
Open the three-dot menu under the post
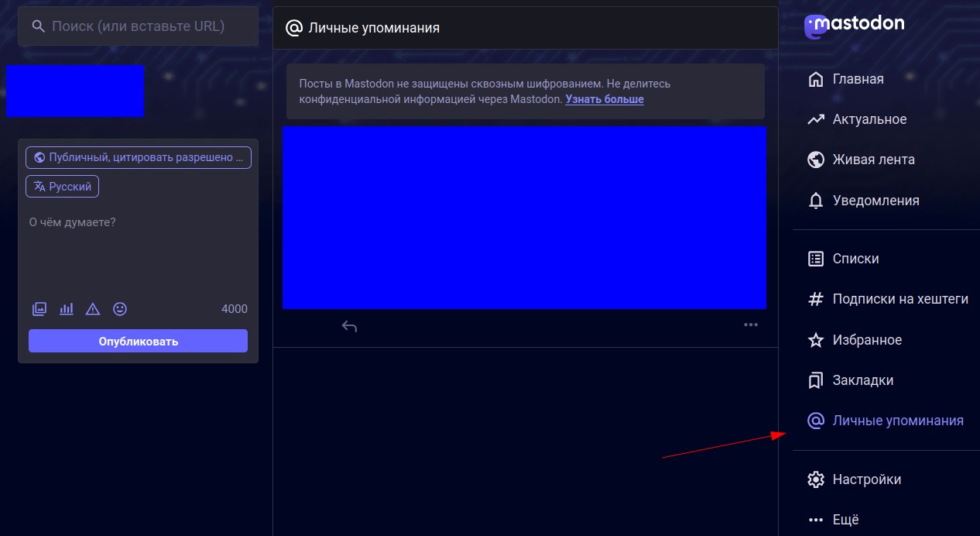point(750,325)
